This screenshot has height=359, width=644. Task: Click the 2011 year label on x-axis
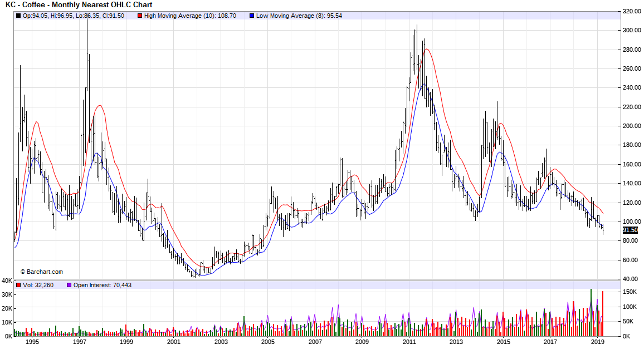point(409,342)
